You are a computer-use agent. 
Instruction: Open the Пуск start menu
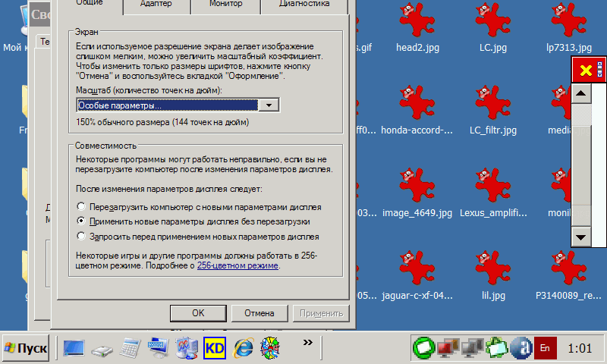[26, 348]
